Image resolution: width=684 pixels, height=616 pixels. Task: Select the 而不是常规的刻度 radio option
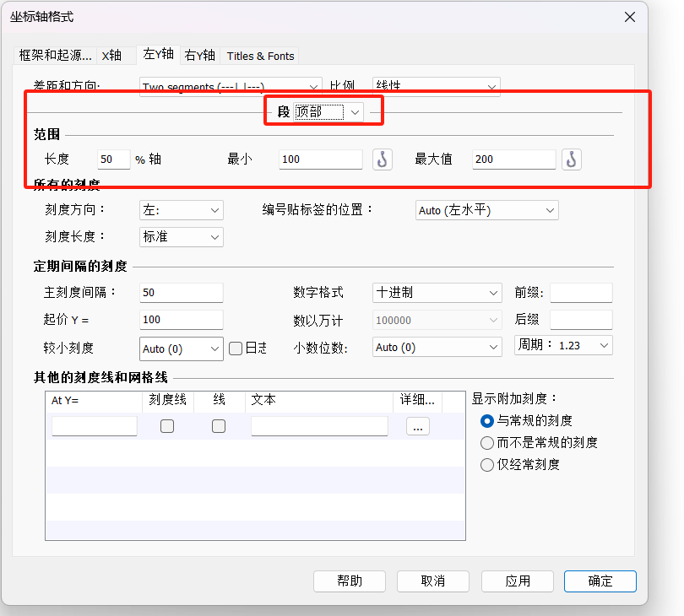coord(487,442)
